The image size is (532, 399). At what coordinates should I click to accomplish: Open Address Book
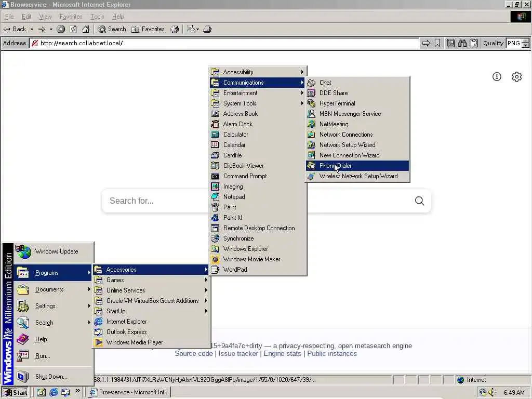[x=258, y=114]
